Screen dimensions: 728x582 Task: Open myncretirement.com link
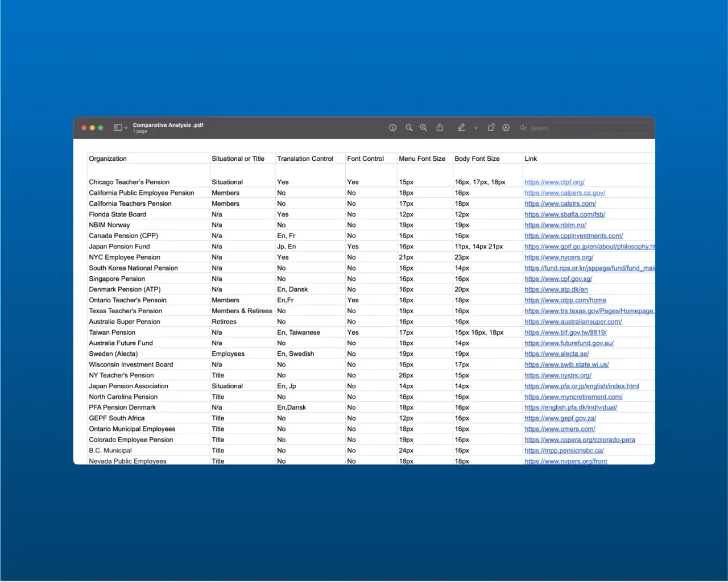point(573,397)
